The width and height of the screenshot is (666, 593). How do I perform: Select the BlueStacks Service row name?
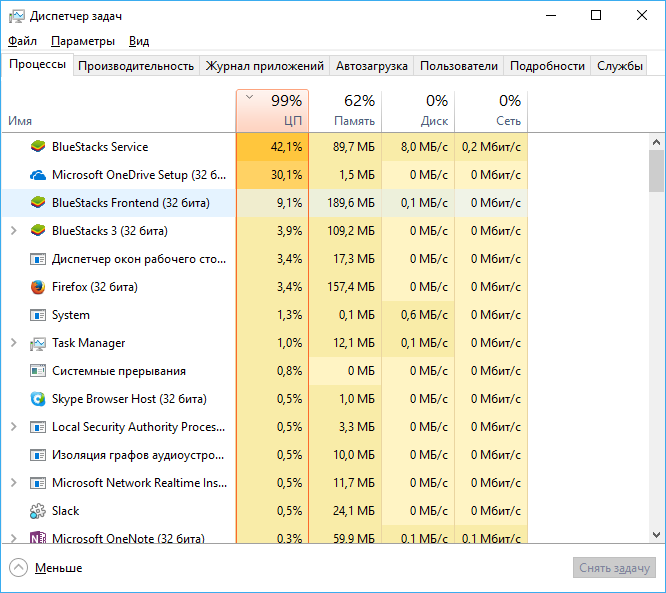[100, 147]
